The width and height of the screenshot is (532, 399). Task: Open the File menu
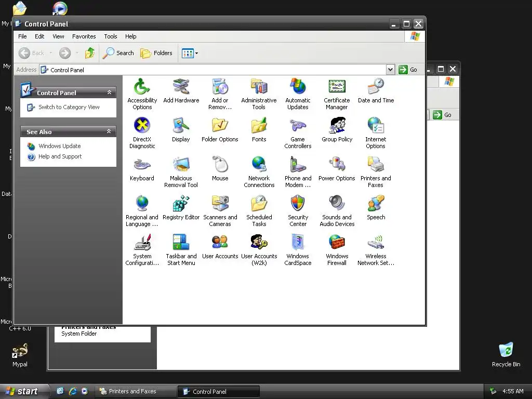coord(22,36)
